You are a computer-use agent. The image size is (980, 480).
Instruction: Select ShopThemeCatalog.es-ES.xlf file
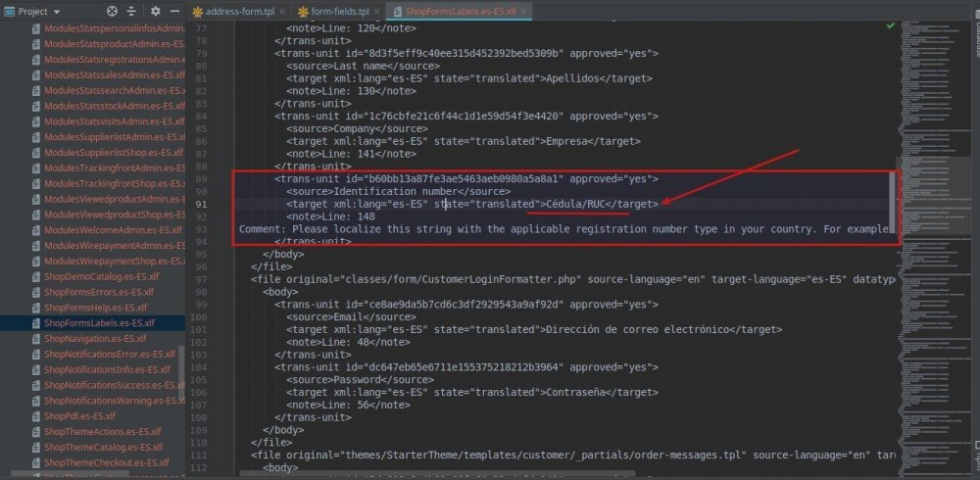(103, 448)
